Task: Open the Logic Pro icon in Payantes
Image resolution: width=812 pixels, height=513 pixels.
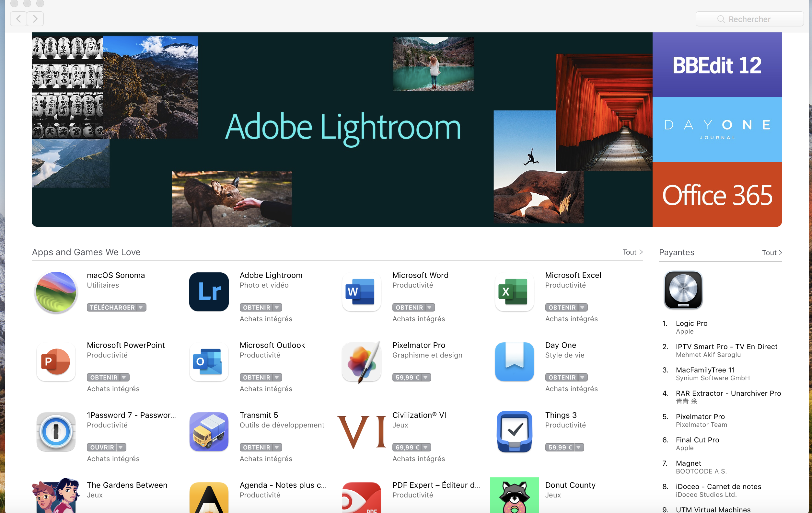Action: pyautogui.click(x=683, y=290)
